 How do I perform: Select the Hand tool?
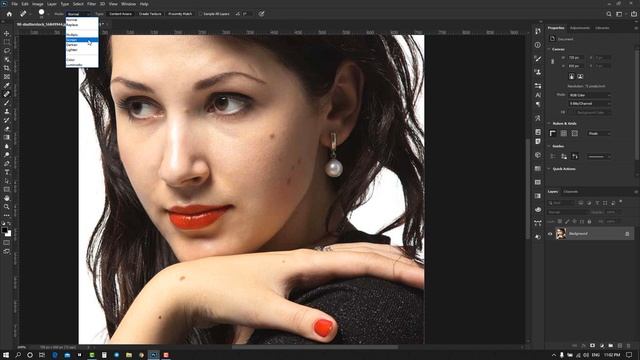point(7,198)
